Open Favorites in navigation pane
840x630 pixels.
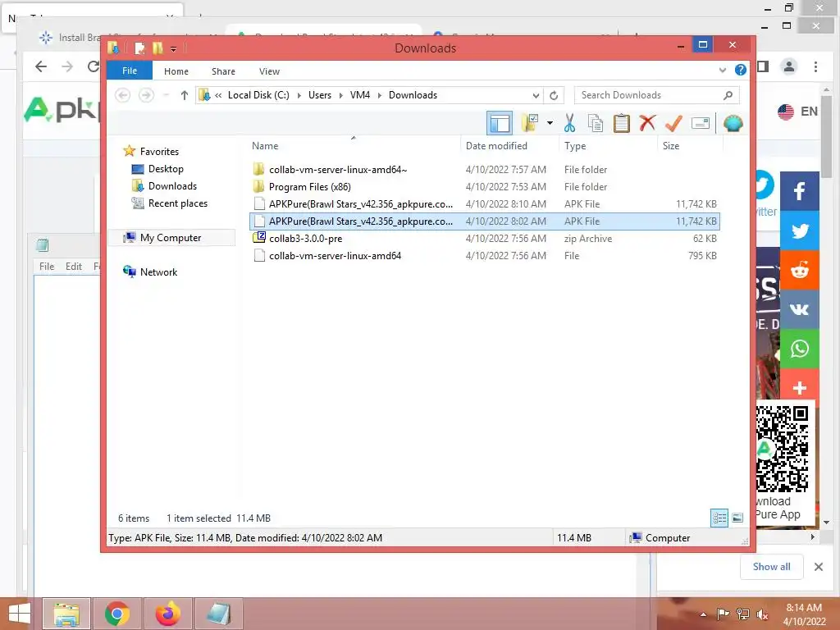[x=159, y=152]
